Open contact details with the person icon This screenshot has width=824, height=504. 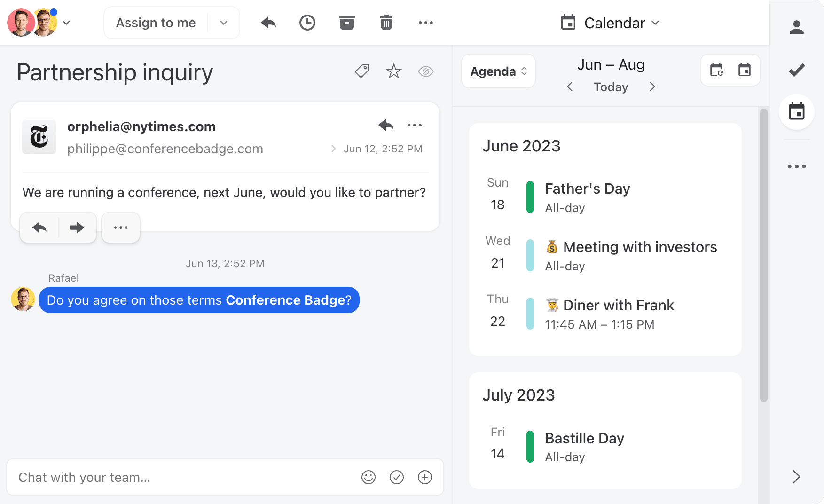point(796,27)
